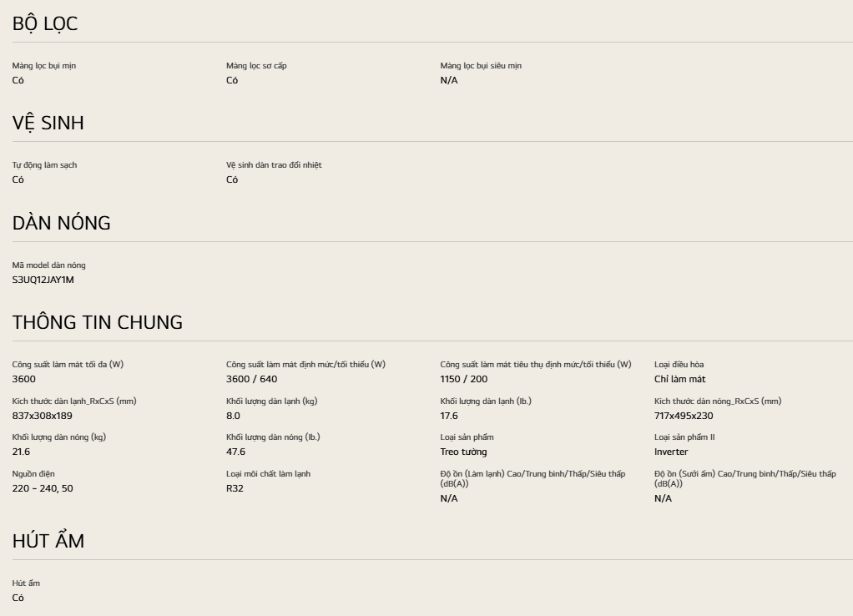Click the Màng lọc sơ cấp label

click(x=256, y=66)
